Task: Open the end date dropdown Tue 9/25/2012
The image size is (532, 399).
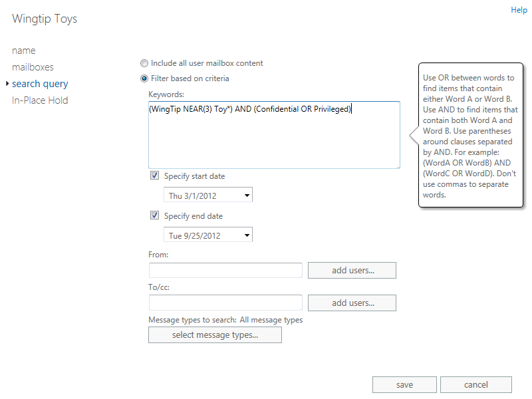Action: (208, 235)
